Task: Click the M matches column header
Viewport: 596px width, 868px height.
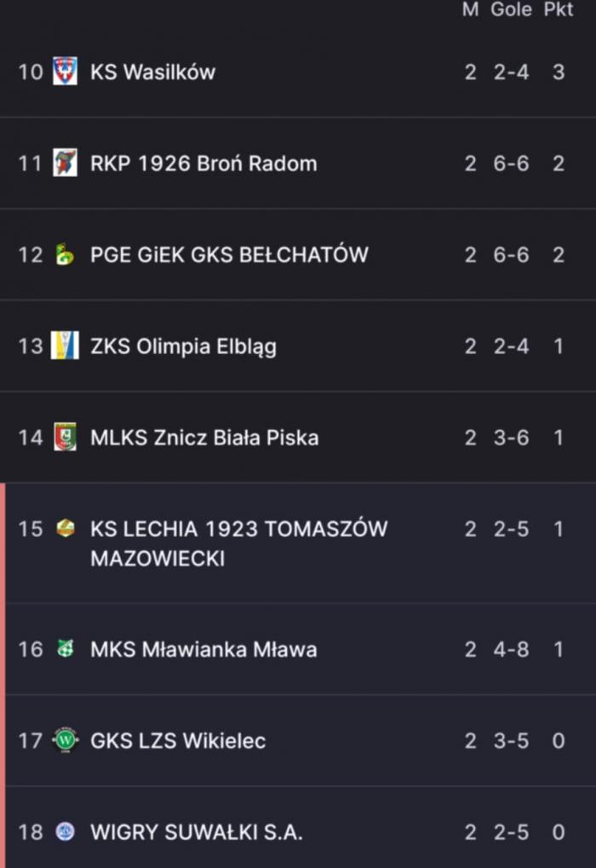Action: 470,10
